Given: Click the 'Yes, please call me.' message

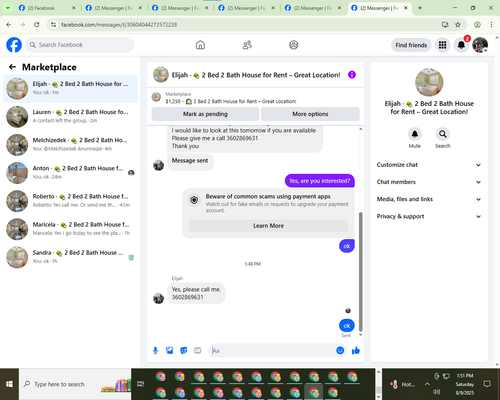Looking at the screenshot, I should tap(196, 293).
